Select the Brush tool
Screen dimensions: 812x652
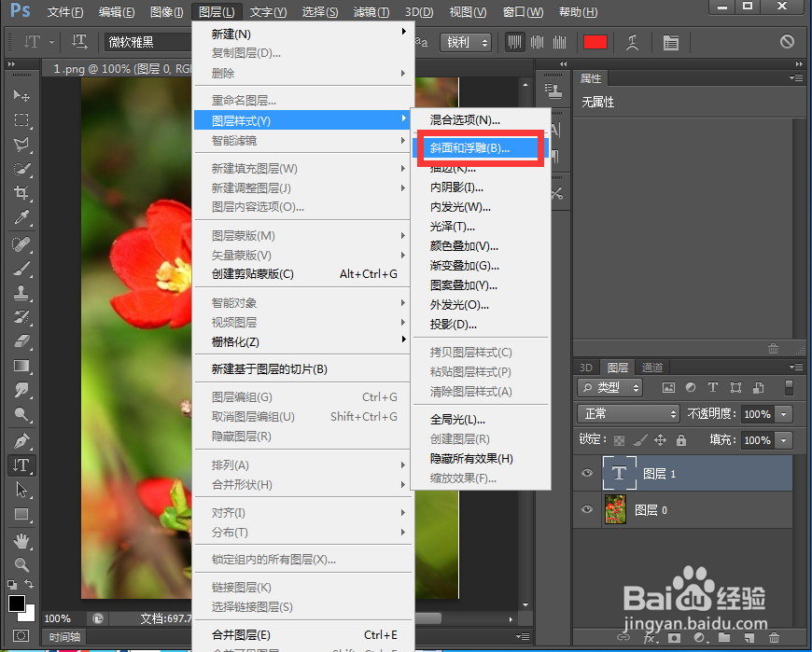click(21, 269)
